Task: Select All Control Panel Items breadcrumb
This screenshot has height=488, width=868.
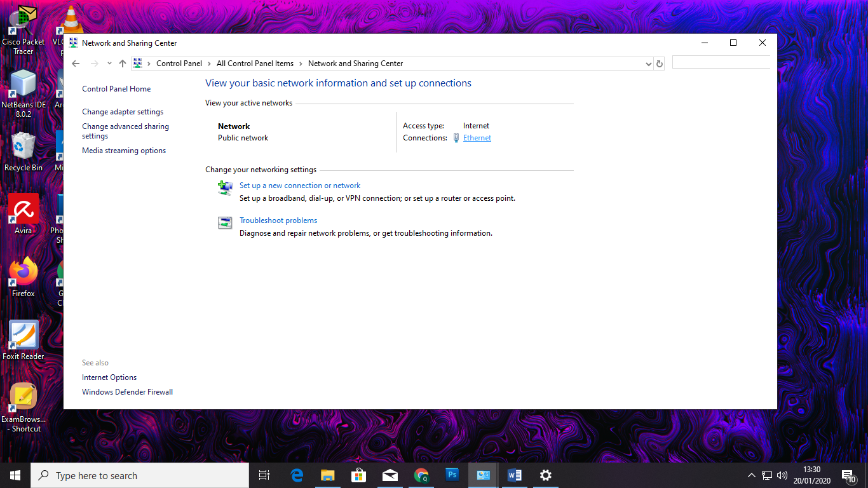Action: click(x=255, y=64)
